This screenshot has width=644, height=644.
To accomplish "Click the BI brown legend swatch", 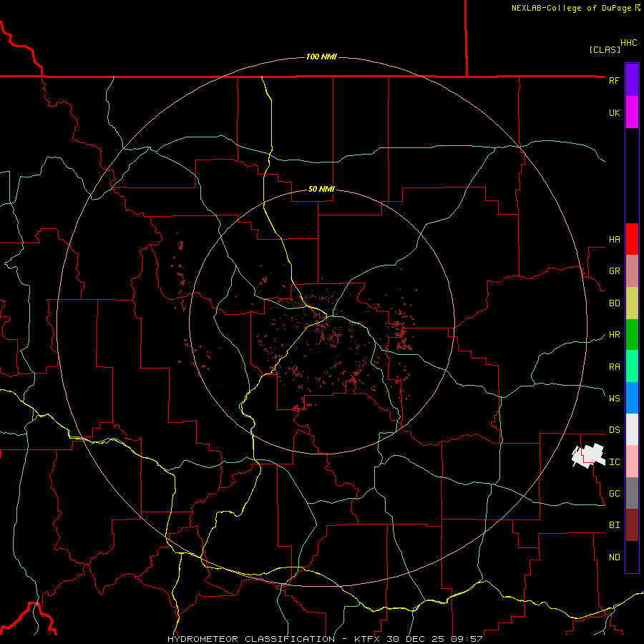I will (x=632, y=525).
